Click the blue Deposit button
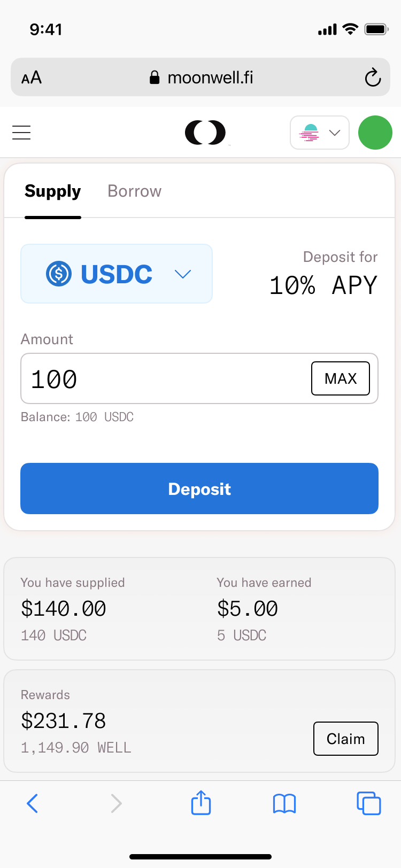This screenshot has width=401, height=868. [199, 489]
